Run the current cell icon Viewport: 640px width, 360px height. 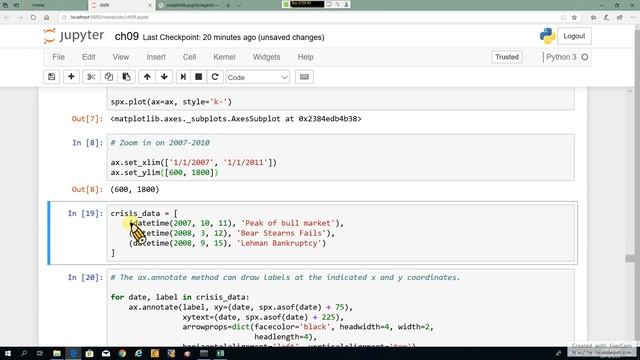tap(183, 77)
